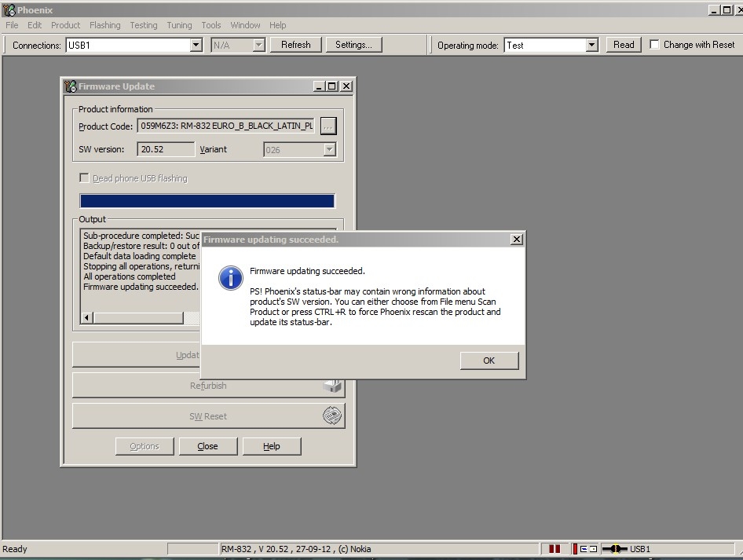Close the Firmware Update window with X
The width and height of the screenshot is (743, 560).
pos(346,86)
